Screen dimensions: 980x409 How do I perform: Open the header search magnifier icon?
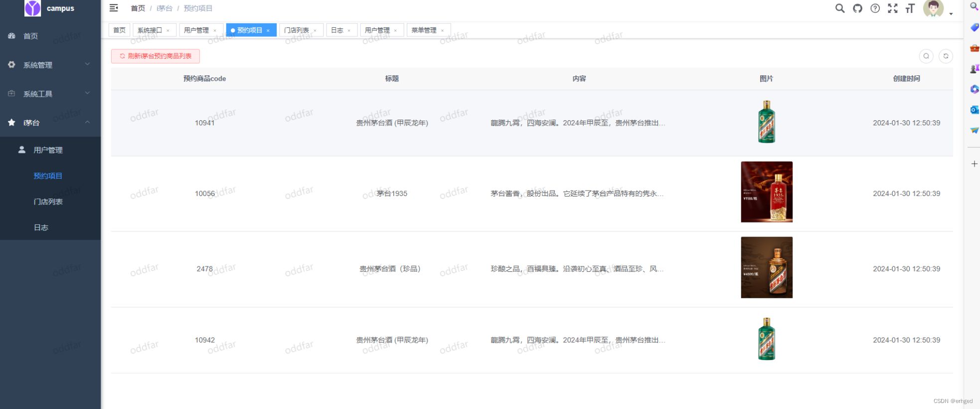840,8
